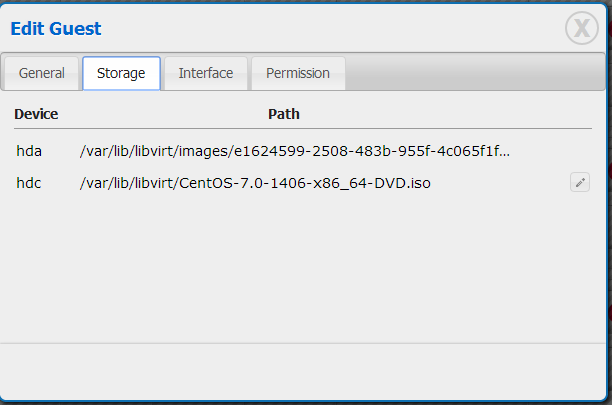The image size is (612, 405).
Task: Switch to the General tab
Action: click(x=42, y=73)
